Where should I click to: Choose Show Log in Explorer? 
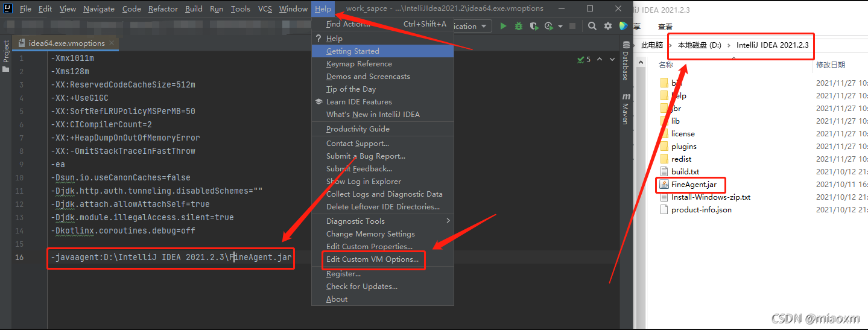(382, 182)
